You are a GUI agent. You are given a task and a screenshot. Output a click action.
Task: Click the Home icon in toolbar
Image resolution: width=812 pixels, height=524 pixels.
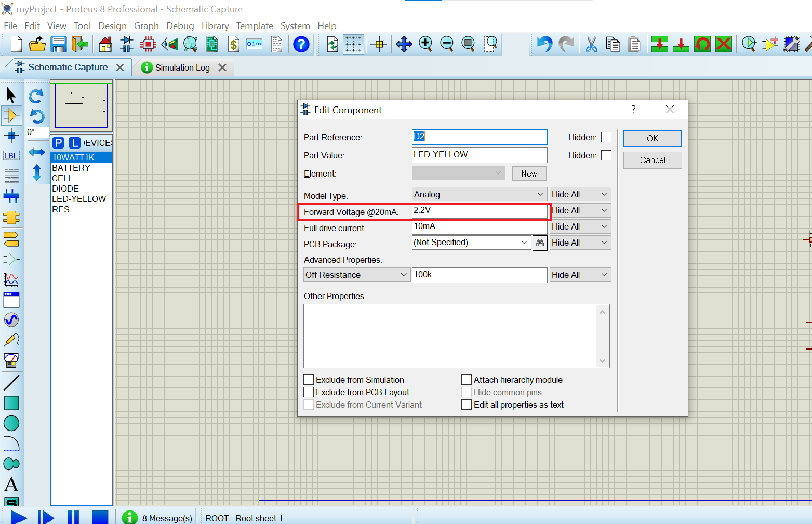click(x=105, y=45)
